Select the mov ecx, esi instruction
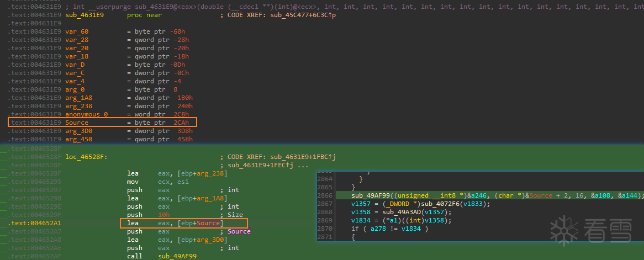Viewport: 644px width, 260px height. click(x=159, y=182)
